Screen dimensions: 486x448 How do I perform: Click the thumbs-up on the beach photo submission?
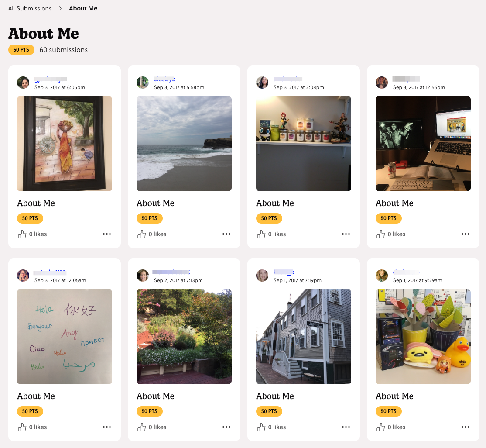point(141,234)
